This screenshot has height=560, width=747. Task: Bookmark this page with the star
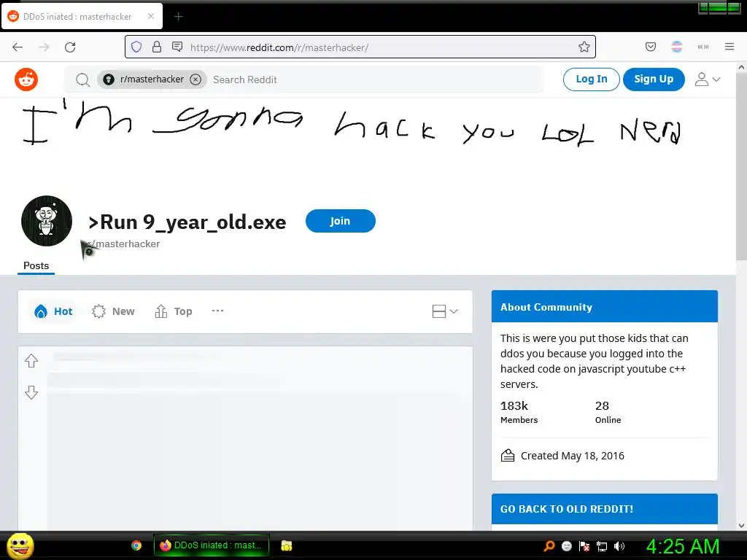[x=584, y=47]
